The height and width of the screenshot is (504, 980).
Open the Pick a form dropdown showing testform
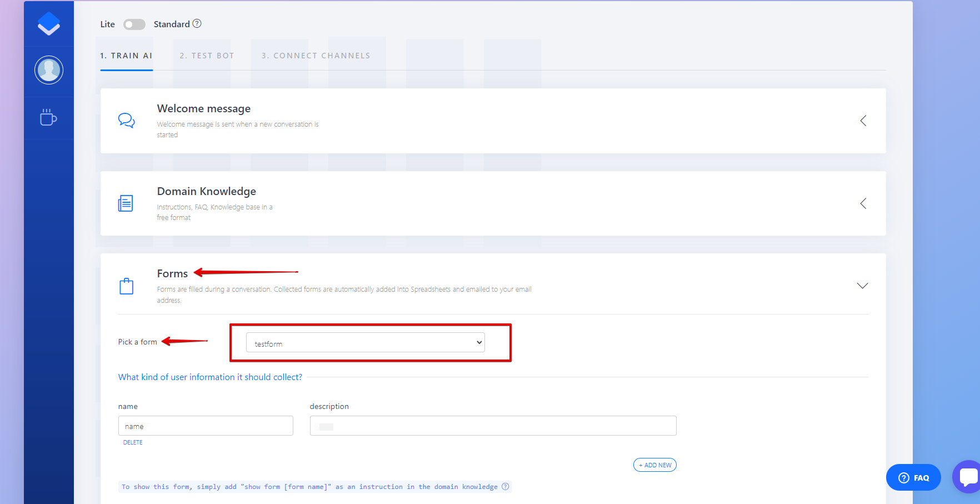(365, 342)
